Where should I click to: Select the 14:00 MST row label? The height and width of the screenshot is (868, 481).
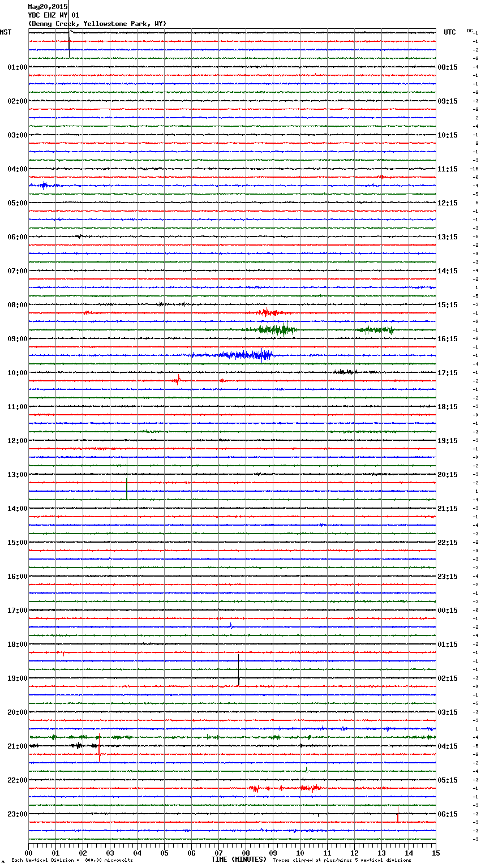[x=18, y=509]
